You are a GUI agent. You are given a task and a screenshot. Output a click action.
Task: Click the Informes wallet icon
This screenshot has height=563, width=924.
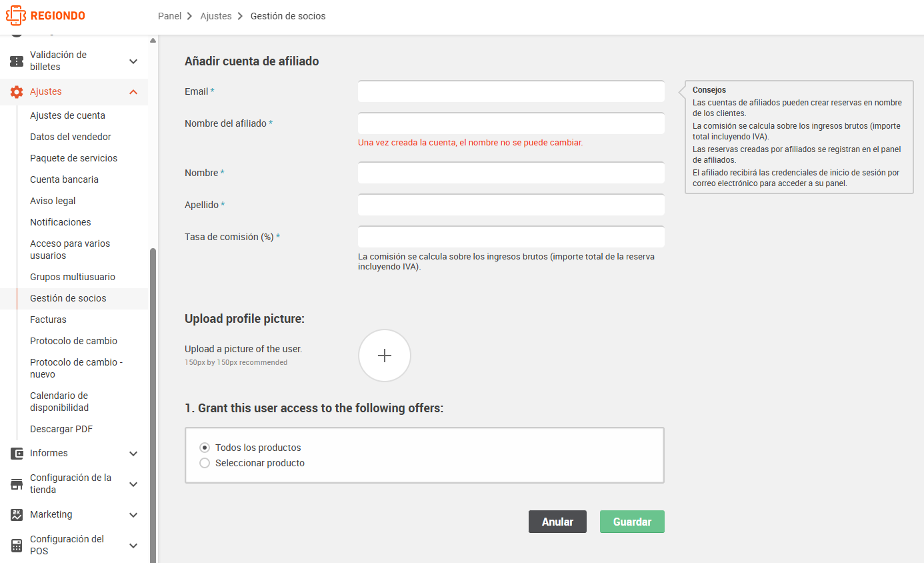[17, 454]
